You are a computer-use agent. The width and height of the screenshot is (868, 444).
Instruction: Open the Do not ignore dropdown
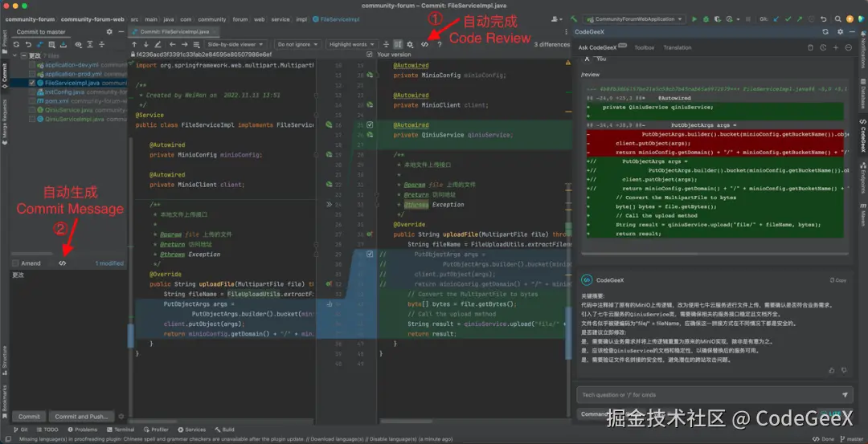pos(298,44)
